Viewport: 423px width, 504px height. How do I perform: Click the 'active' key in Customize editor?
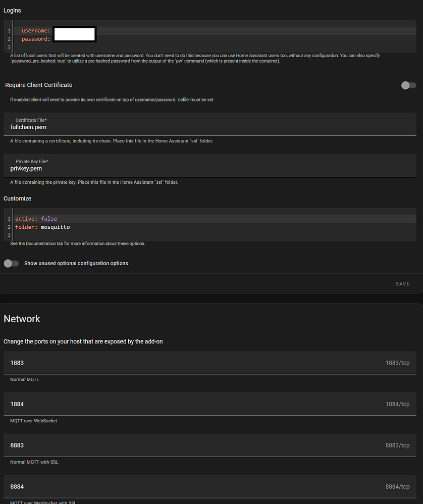click(x=26, y=219)
